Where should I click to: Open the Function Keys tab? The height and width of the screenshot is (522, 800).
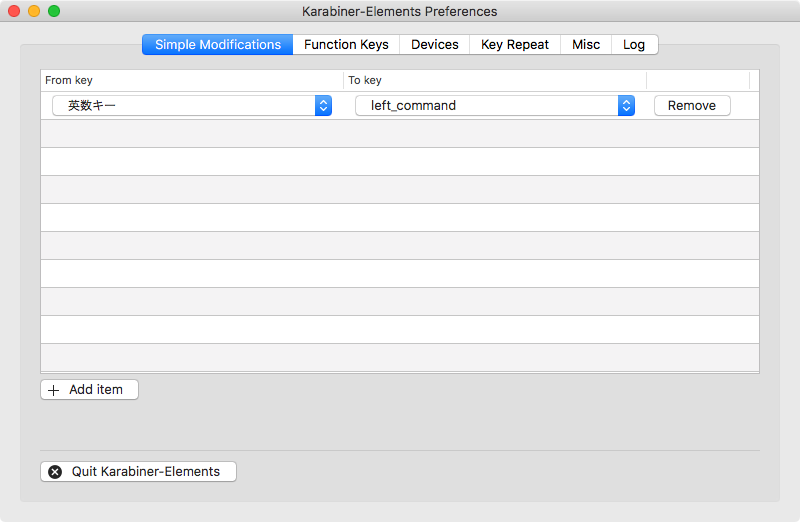click(x=346, y=45)
